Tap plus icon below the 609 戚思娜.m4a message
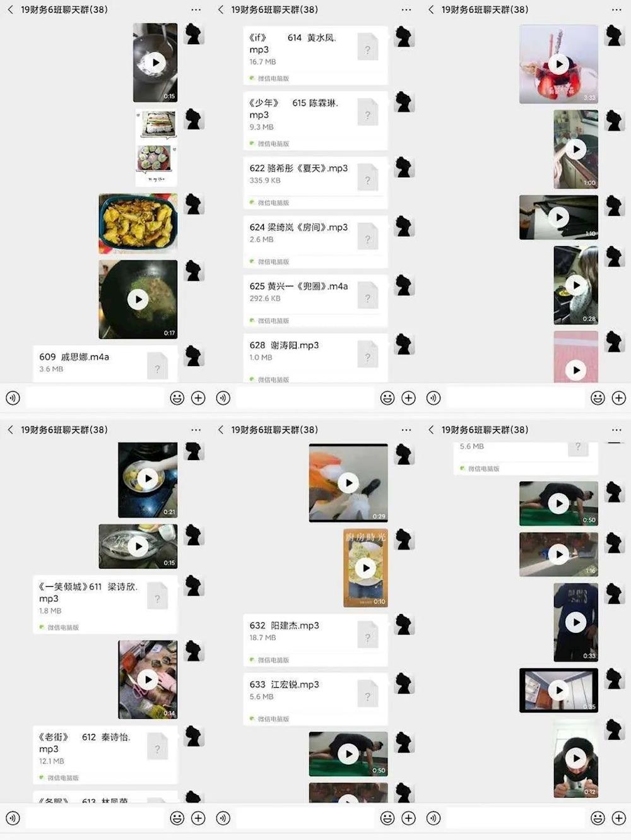This screenshot has width=631, height=840. click(x=198, y=398)
